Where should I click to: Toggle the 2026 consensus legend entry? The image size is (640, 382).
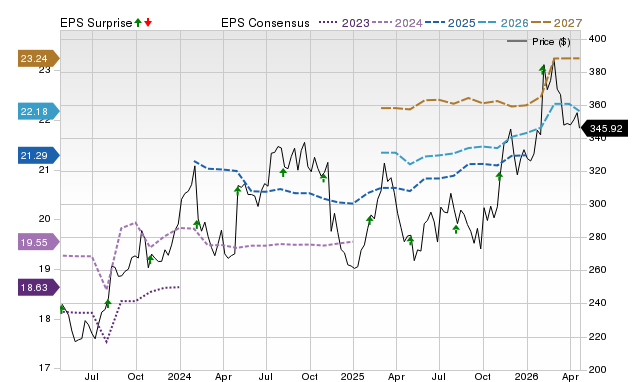[503, 23]
